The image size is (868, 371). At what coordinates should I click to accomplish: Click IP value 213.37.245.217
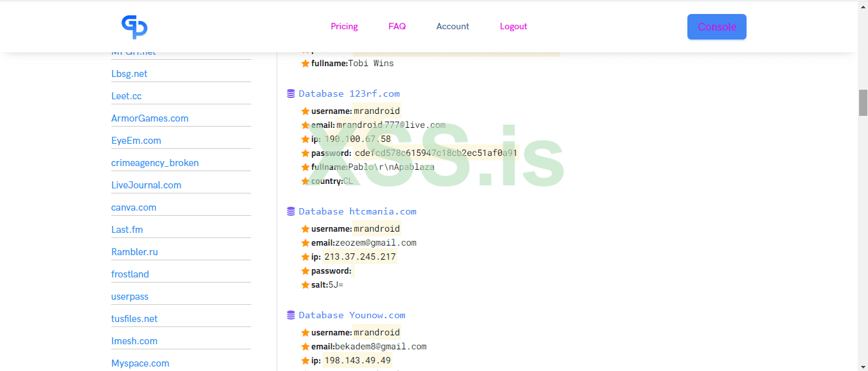(x=360, y=256)
